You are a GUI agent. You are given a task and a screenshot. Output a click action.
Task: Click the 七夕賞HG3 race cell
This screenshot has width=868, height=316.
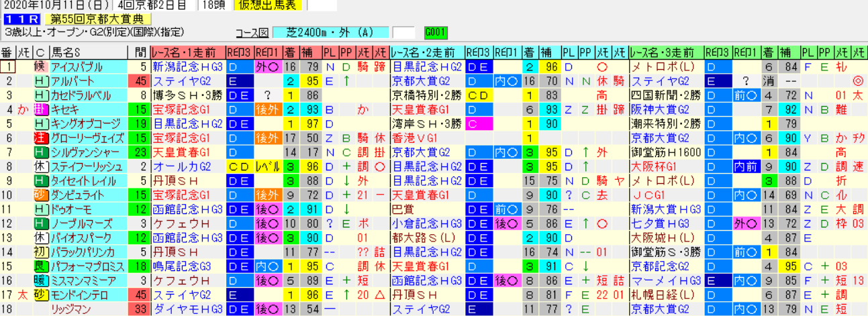coord(666,223)
